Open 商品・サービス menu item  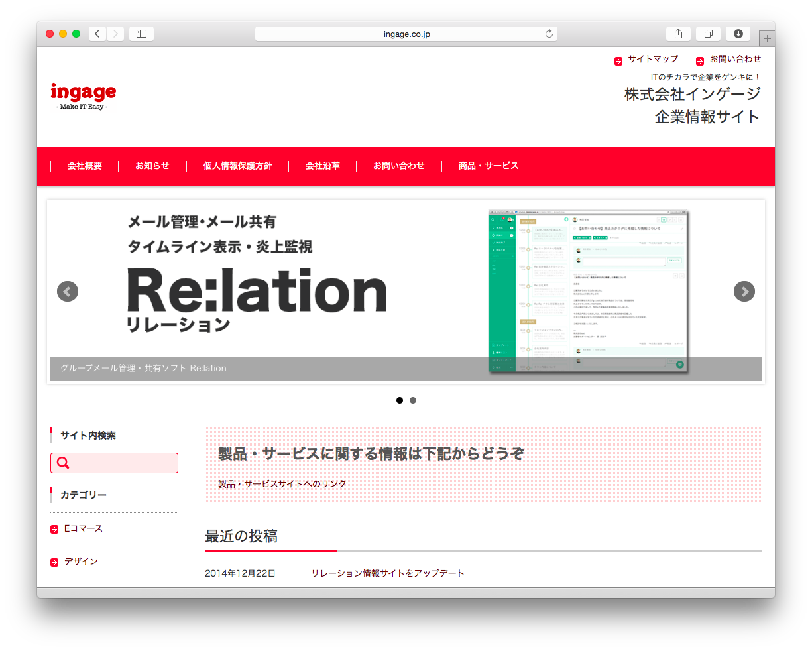[x=489, y=166]
